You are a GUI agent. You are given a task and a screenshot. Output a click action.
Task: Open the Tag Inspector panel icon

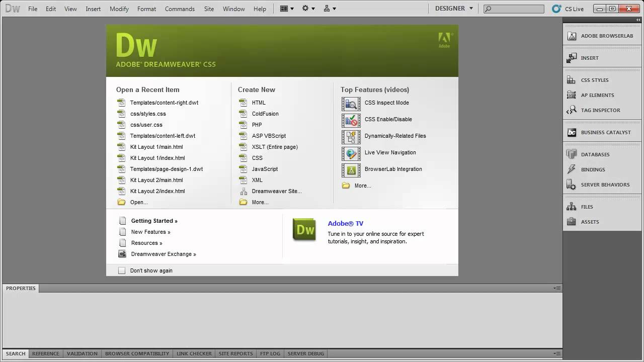coord(571,110)
